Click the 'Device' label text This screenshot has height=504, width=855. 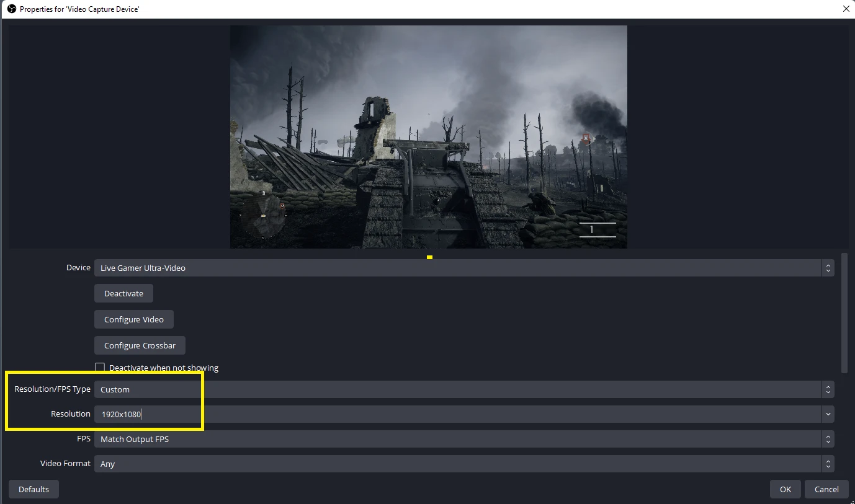(x=78, y=267)
